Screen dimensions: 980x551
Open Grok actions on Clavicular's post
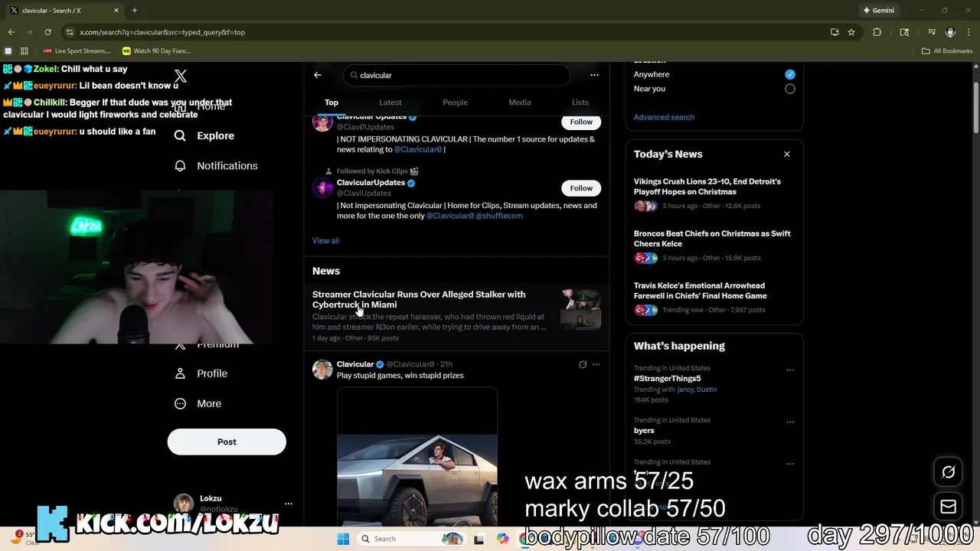(x=583, y=364)
